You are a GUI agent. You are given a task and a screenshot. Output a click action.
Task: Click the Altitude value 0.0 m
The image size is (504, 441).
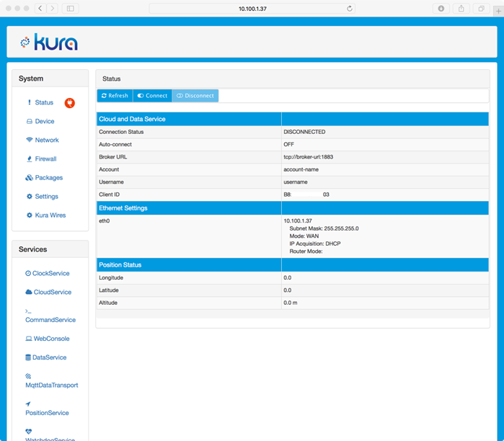(x=291, y=303)
